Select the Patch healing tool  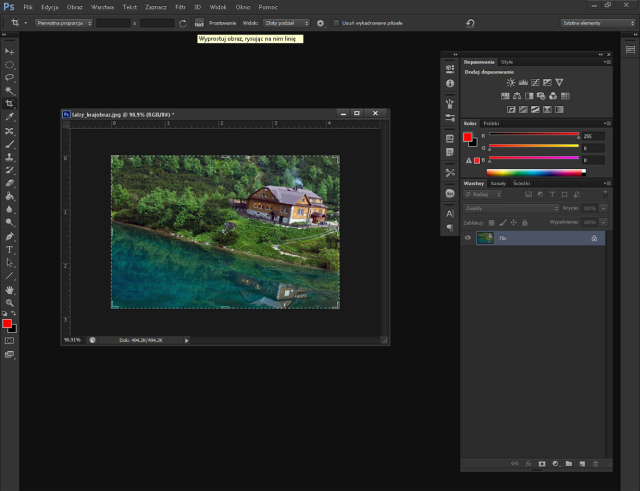point(9,131)
